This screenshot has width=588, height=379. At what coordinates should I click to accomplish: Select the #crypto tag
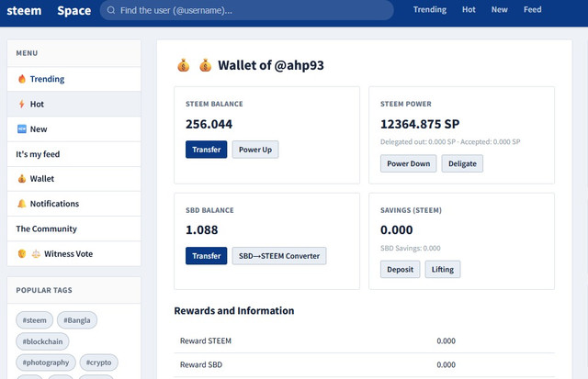coord(98,362)
